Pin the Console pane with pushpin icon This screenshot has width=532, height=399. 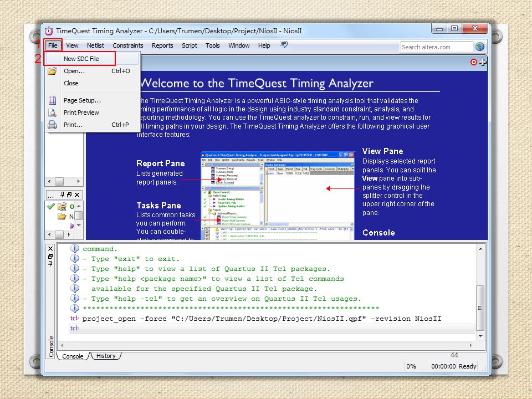pyautogui.click(x=50, y=264)
